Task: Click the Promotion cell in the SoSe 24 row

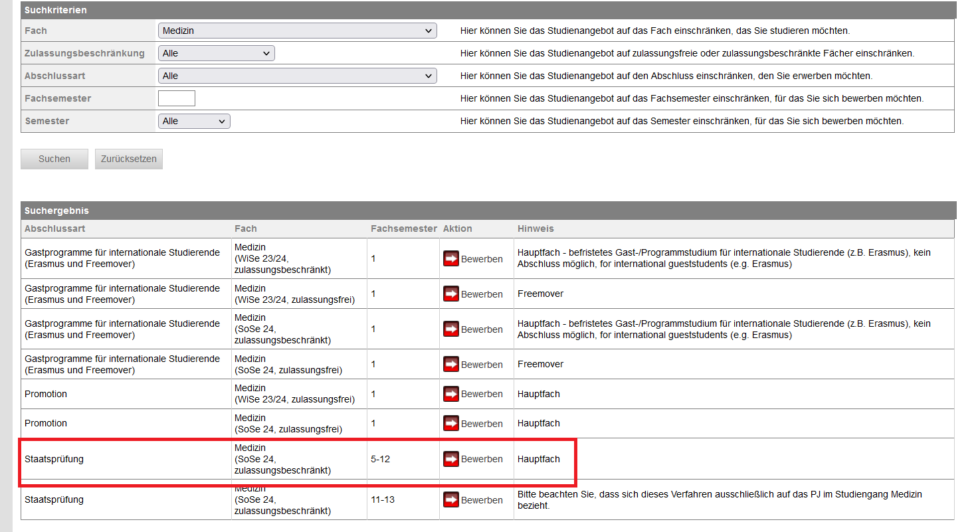Action: click(46, 423)
